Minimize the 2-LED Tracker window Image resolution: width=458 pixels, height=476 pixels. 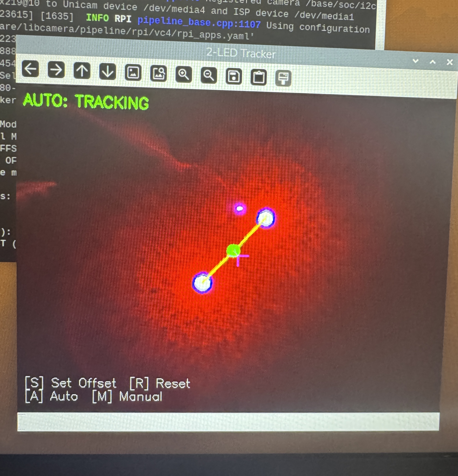coord(415,61)
